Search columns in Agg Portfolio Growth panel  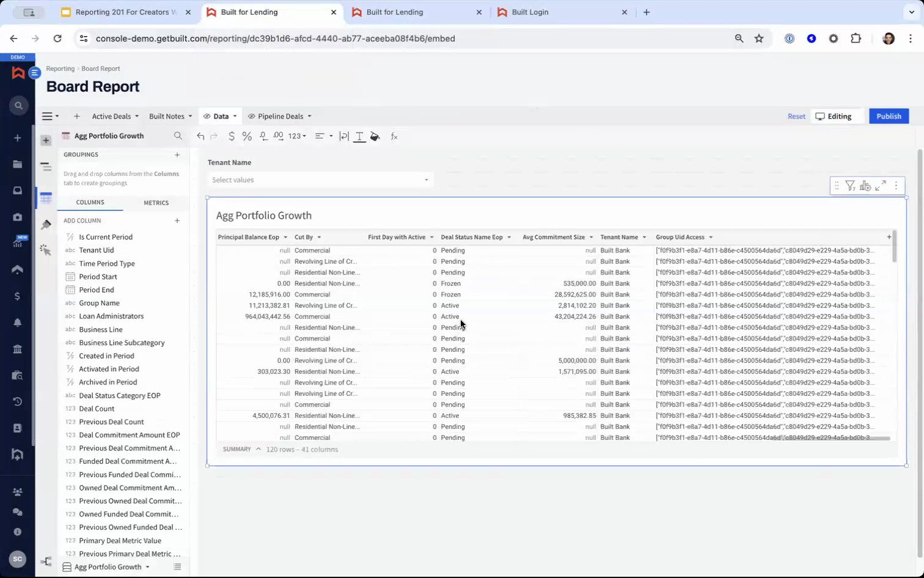coord(178,136)
